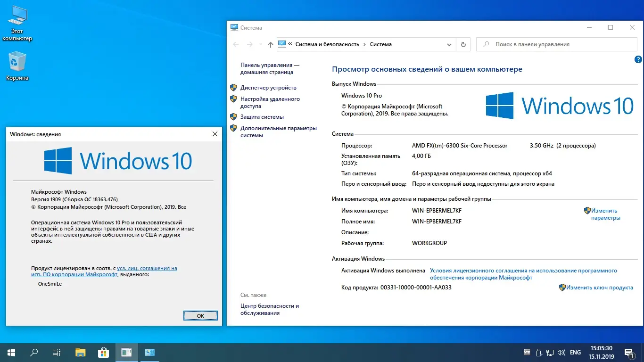Open Дополнительные параметры системы link
Viewport: 644px width, 362px height.
(x=279, y=132)
